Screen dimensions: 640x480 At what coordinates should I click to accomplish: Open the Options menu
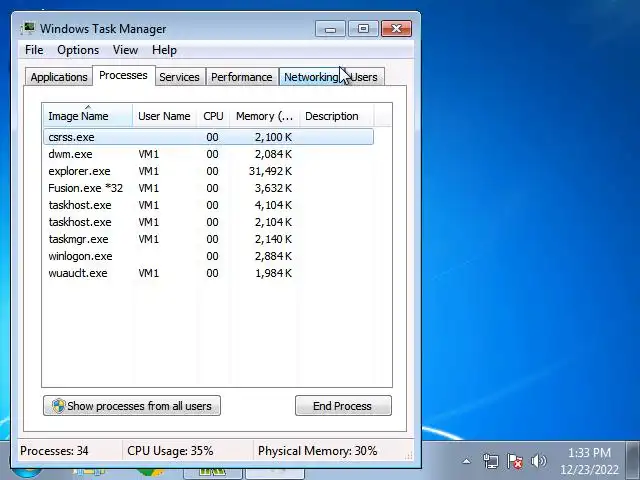tap(78, 50)
